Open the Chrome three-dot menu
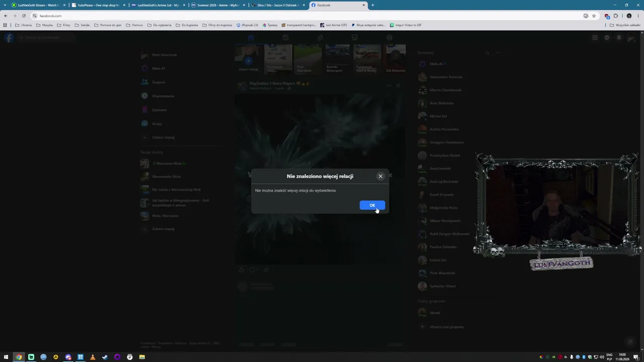This screenshot has width=644, height=362. click(x=638, y=16)
